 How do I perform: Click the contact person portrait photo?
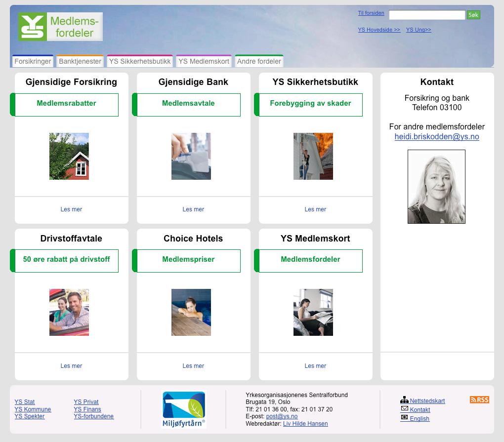pyautogui.click(x=436, y=187)
